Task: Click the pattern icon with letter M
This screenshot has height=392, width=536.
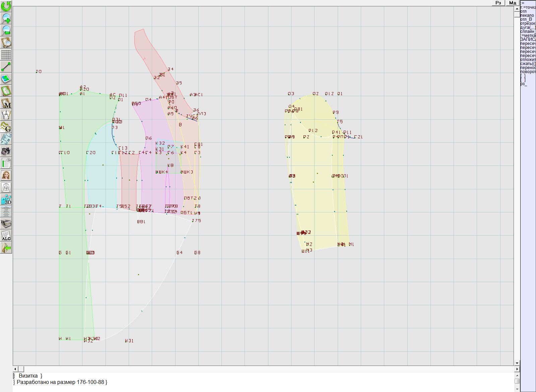Action: pyautogui.click(x=6, y=103)
